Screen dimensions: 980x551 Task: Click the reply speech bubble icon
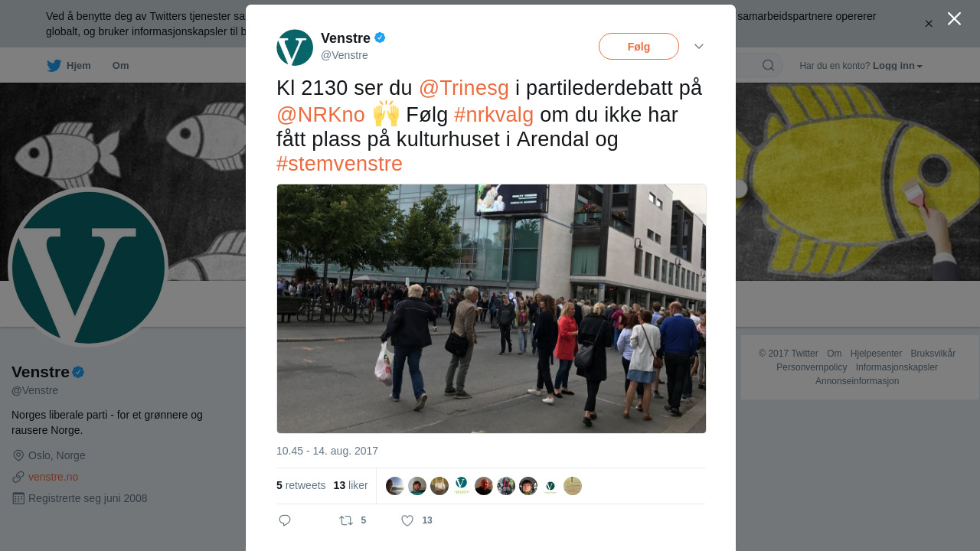(285, 520)
